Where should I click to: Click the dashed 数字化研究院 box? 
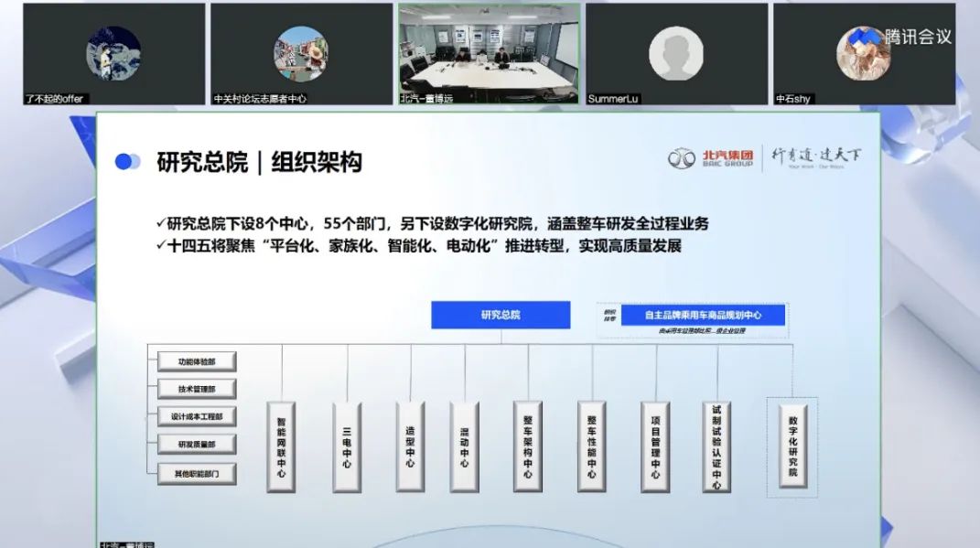pos(792,447)
